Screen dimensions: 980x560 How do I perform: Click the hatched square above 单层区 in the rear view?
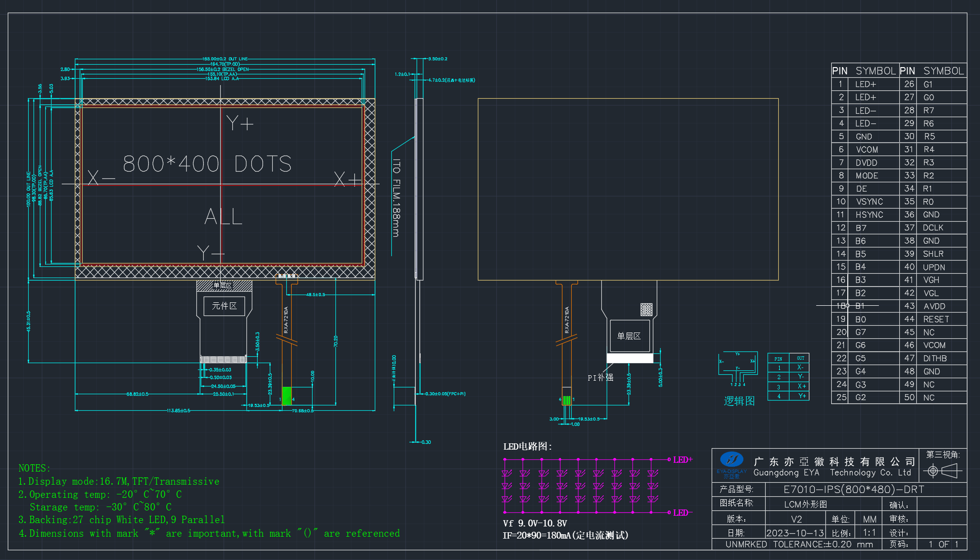pos(647,309)
